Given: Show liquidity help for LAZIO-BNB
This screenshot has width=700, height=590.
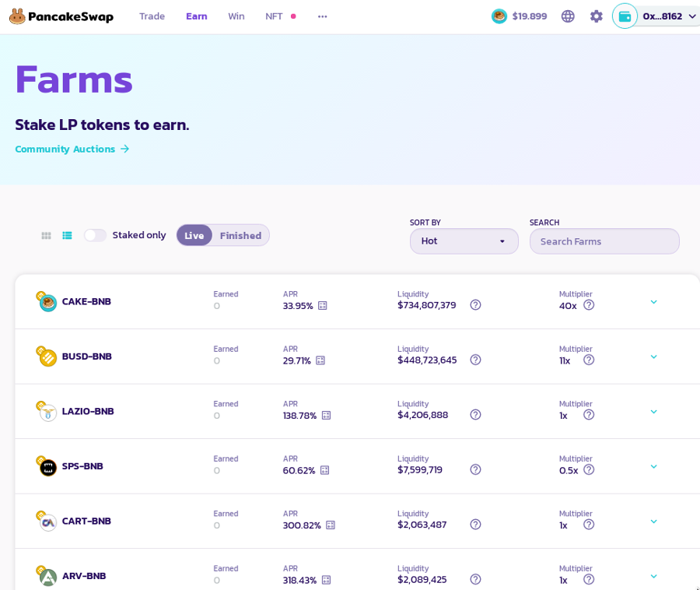Looking at the screenshot, I should (x=475, y=415).
